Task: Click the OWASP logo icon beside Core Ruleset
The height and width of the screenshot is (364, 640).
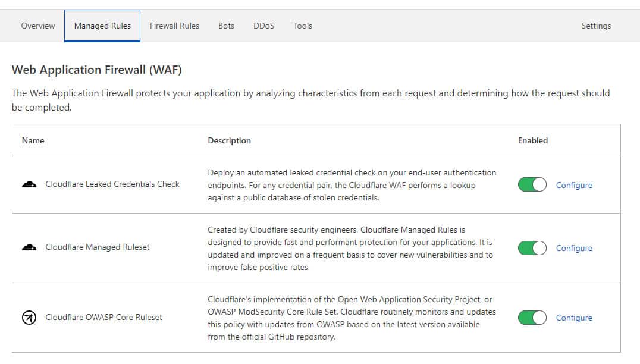Action: 29,318
